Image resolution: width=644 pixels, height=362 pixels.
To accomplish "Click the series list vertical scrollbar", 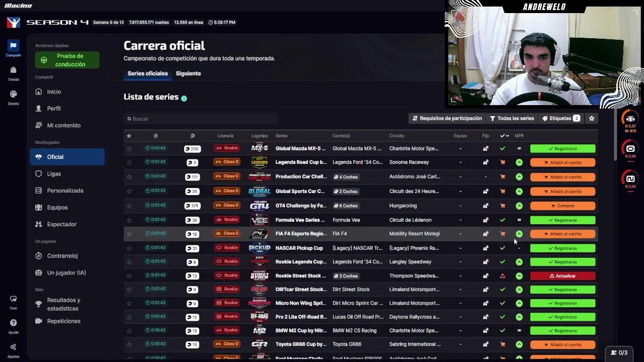I will [614, 136].
